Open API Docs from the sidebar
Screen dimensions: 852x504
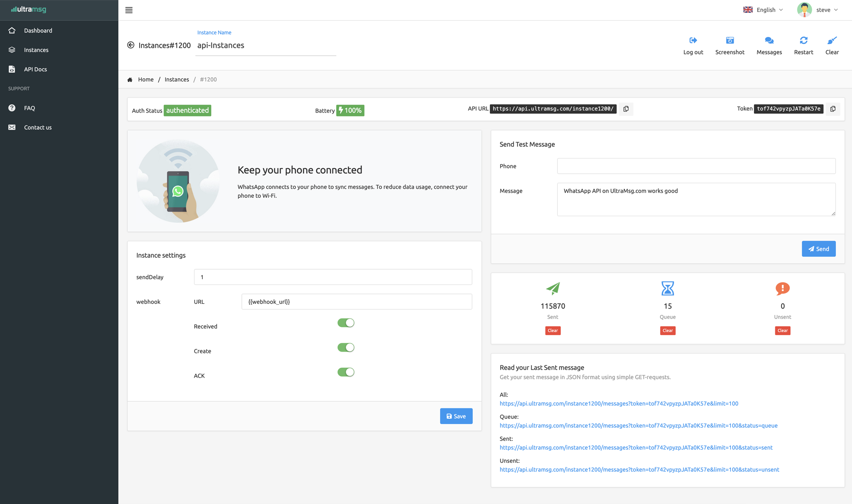click(35, 69)
